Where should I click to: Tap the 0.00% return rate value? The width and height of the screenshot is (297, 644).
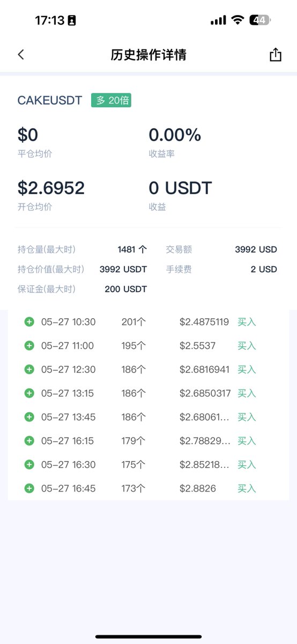pyautogui.click(x=175, y=135)
